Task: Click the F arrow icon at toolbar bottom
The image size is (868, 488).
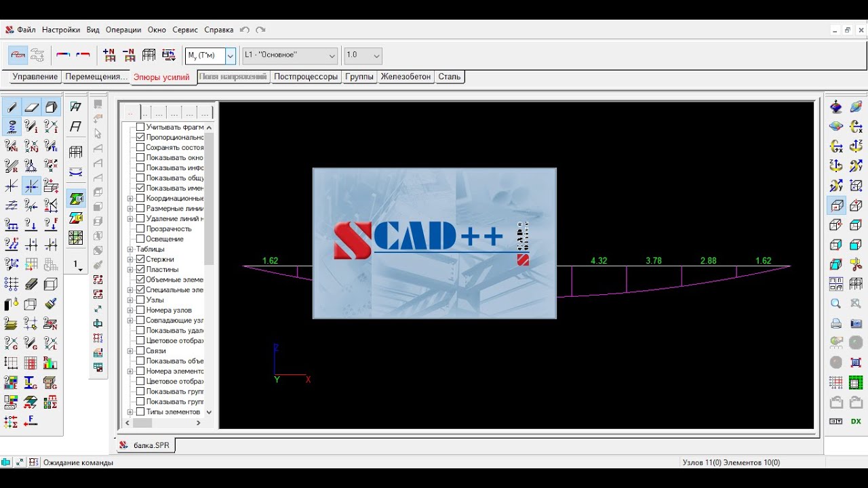Action: [31, 422]
